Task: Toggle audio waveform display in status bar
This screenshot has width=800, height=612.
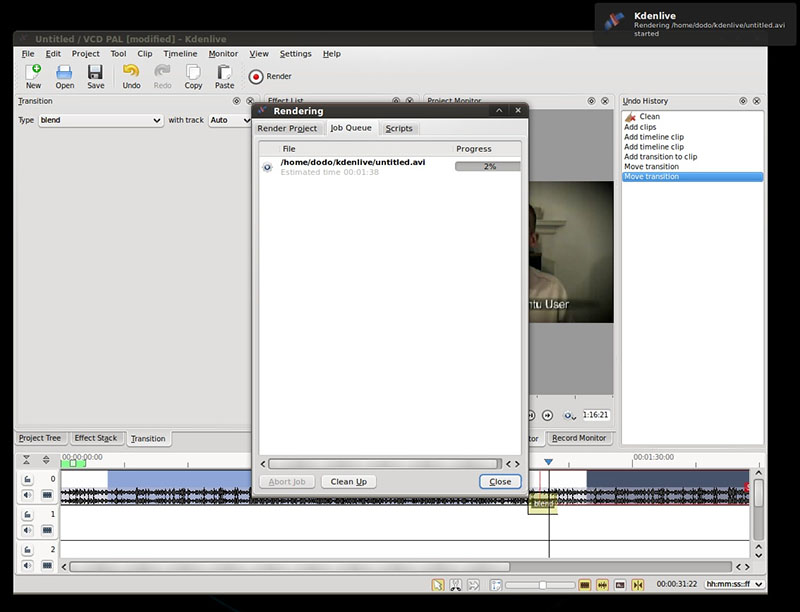Action: [x=603, y=585]
